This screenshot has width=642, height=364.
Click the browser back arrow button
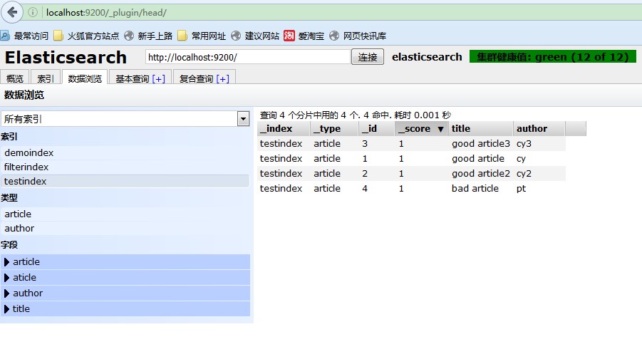tap(12, 12)
